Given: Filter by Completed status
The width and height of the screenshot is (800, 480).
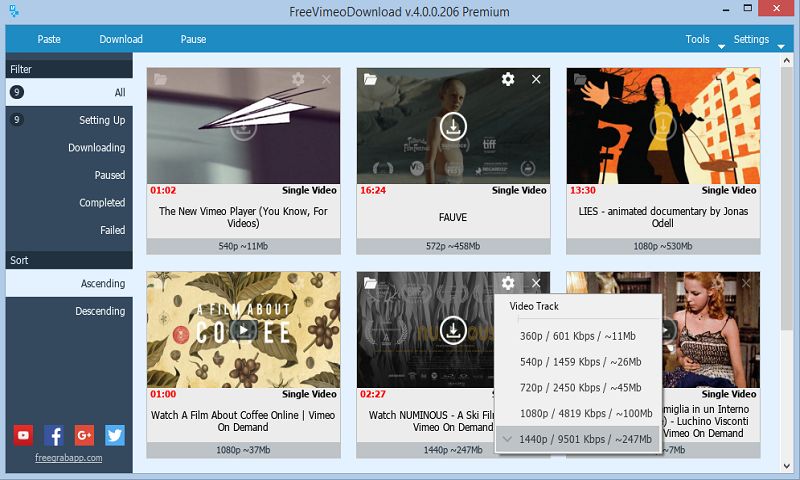Looking at the screenshot, I should (x=69, y=203).
